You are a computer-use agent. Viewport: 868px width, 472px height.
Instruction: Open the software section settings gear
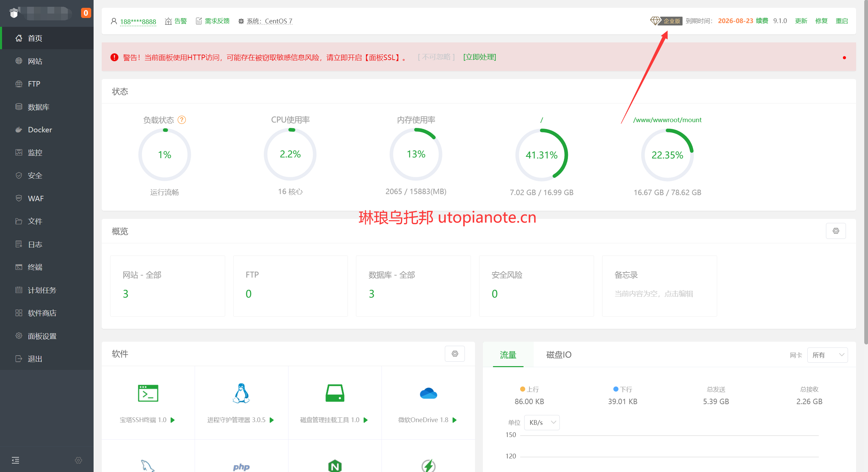[455, 354]
